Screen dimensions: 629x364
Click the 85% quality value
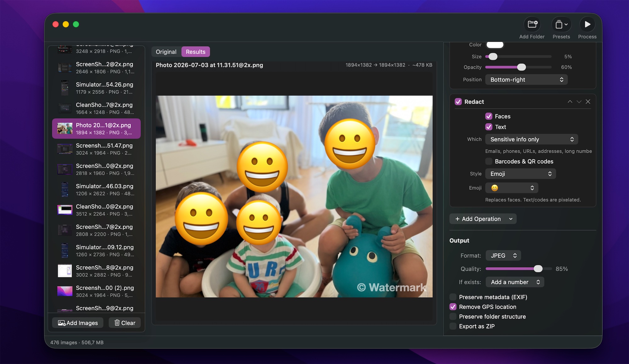click(562, 269)
